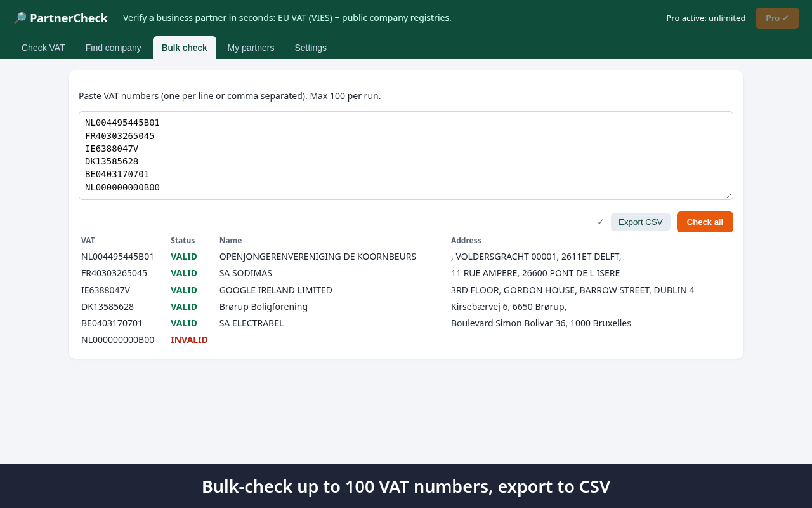
Task: Click the Pro ✓ button
Action: coord(777,18)
